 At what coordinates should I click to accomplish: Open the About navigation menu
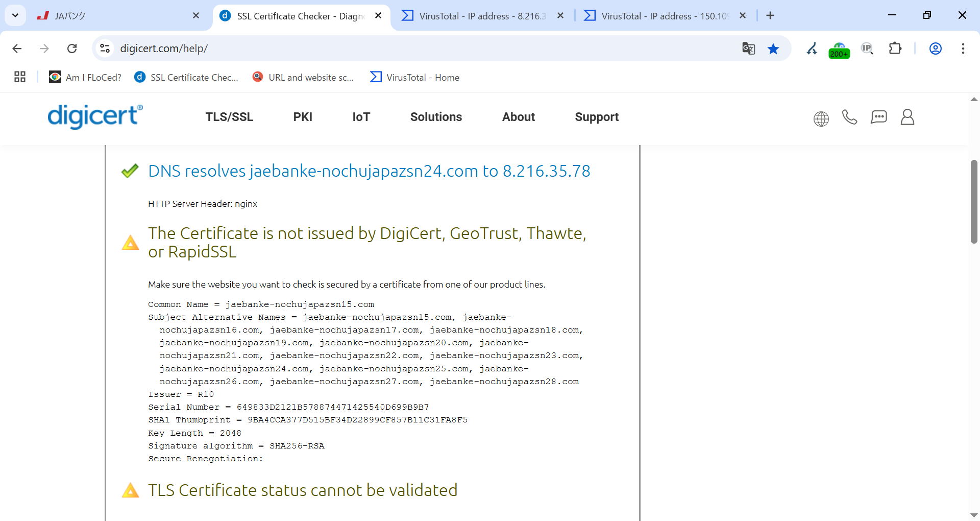(x=519, y=117)
